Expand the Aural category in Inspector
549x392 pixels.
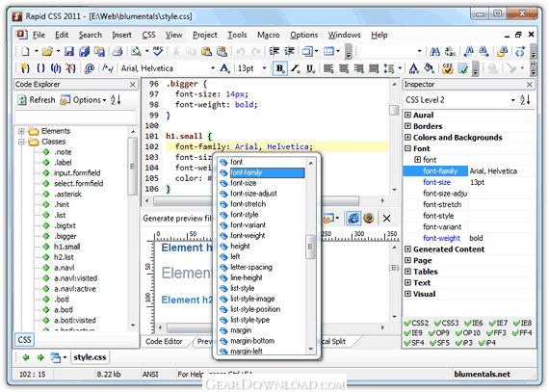tap(408, 116)
